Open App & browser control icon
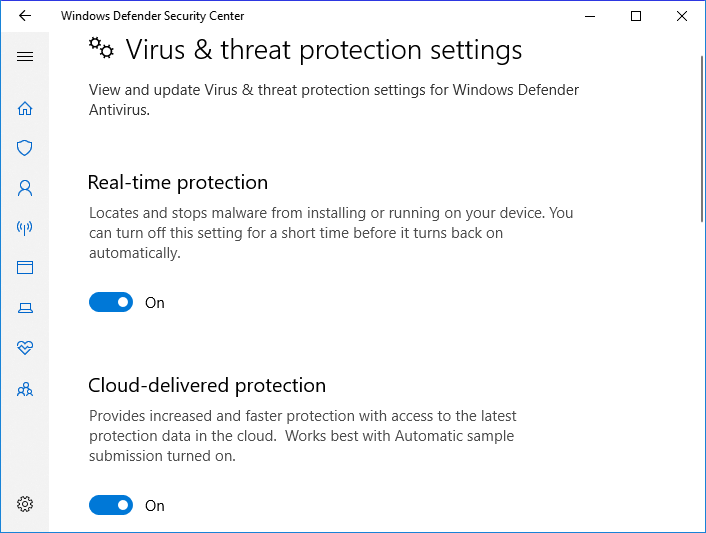Screen dimensions: 706x533 click(25, 267)
